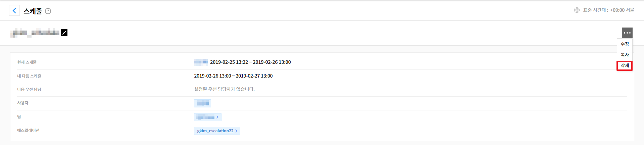The height and width of the screenshot is (145, 644).
Task: Go back using the left arrow button
Action: click(x=14, y=11)
